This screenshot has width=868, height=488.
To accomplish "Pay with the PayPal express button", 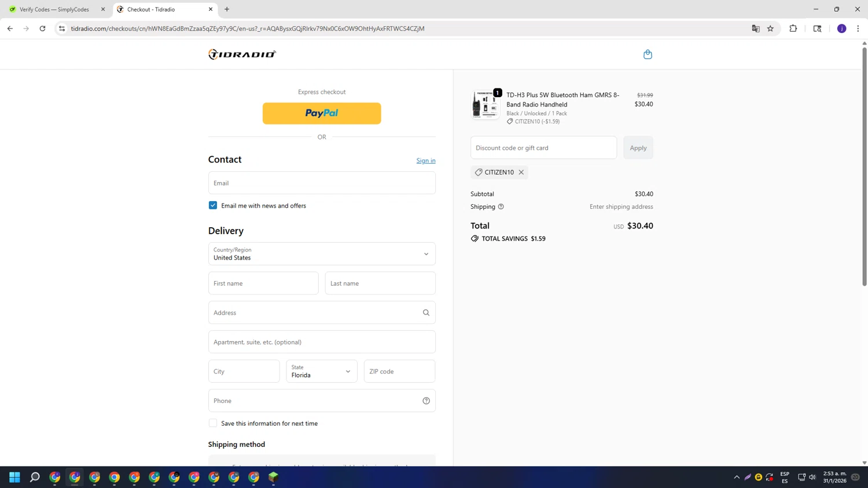I will click(x=322, y=113).
